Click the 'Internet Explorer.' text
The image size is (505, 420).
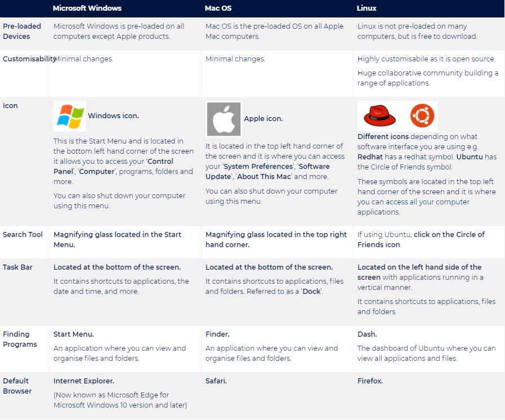pos(84,381)
